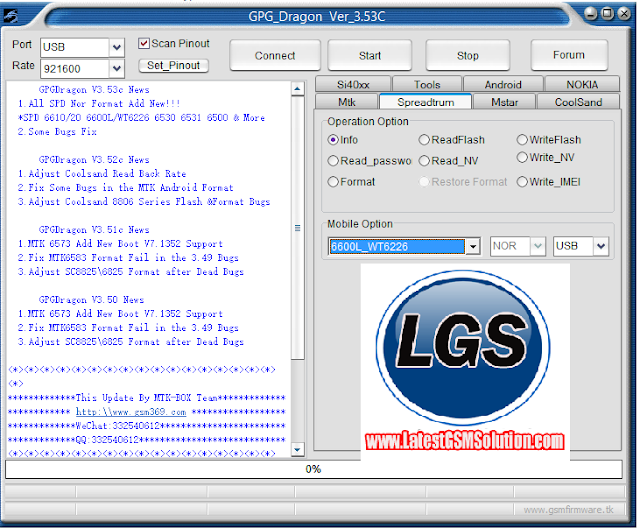
Task: Close the GPG_Dragon window
Action: tap(624, 13)
